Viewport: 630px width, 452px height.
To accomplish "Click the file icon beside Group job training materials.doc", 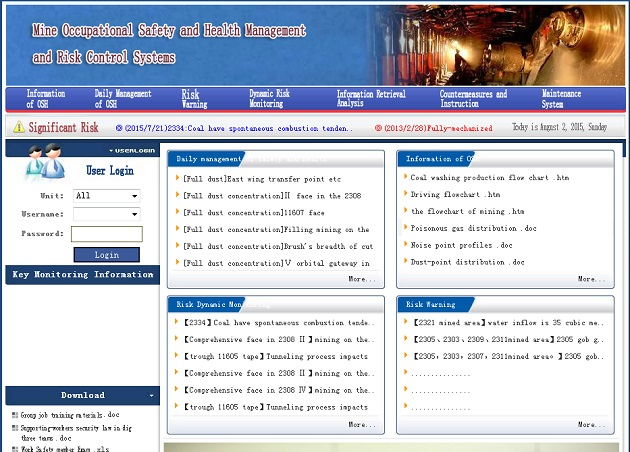I will coord(15,415).
